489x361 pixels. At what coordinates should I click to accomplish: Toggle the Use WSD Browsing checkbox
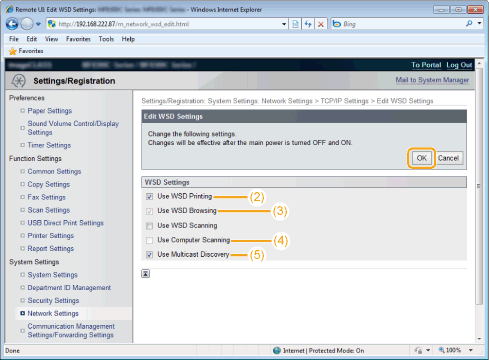[149, 211]
